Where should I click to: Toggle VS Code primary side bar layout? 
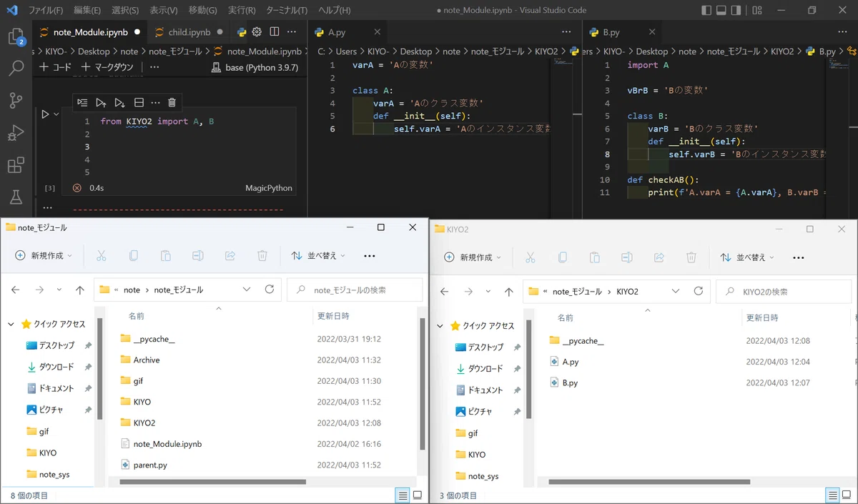706,11
